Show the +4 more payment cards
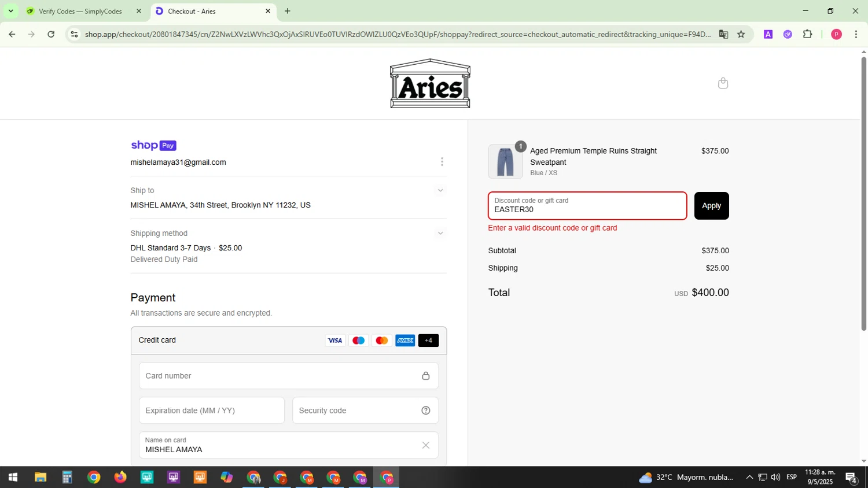The image size is (868, 488). (x=428, y=341)
